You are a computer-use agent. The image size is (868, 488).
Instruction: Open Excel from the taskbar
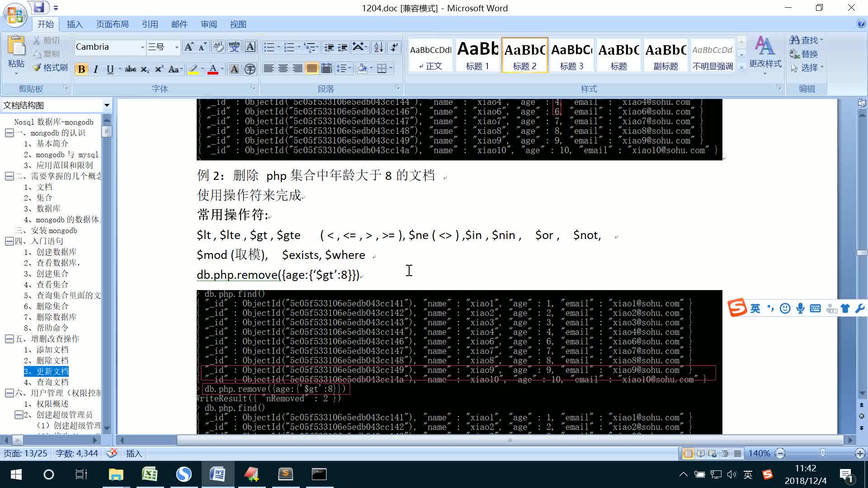pyautogui.click(x=150, y=474)
